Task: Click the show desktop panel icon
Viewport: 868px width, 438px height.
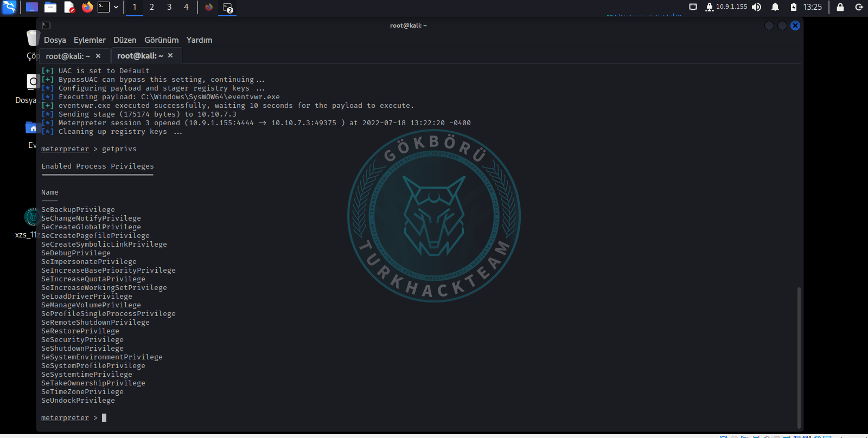Action: click(x=32, y=7)
